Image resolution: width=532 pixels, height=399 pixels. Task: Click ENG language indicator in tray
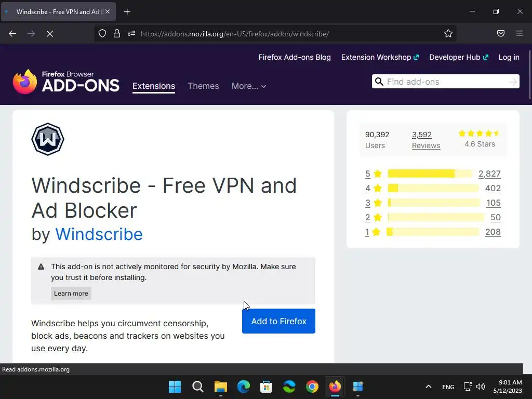[x=448, y=387]
